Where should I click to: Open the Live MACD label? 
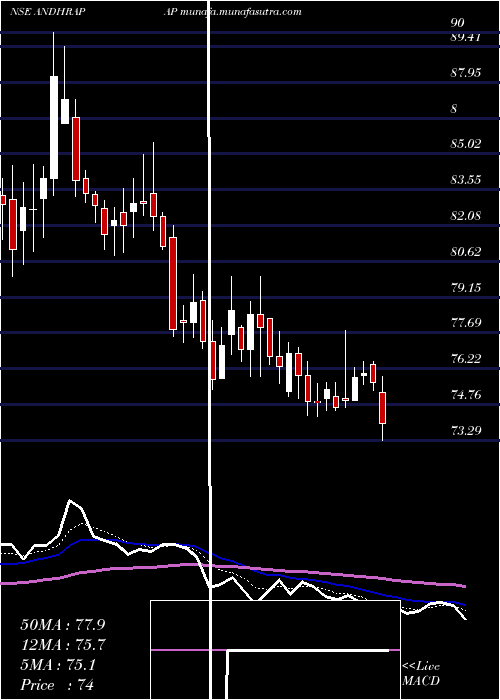click(421, 673)
